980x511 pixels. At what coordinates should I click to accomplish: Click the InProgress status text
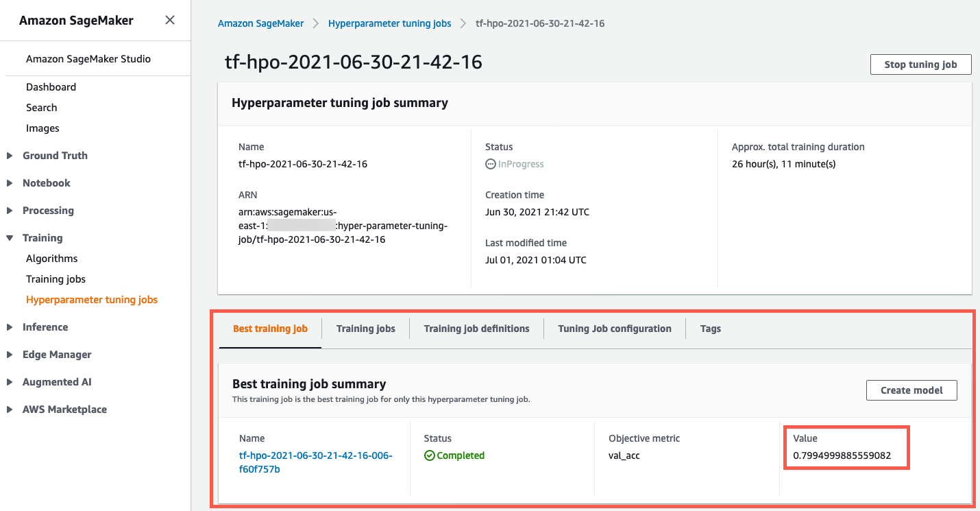click(521, 164)
